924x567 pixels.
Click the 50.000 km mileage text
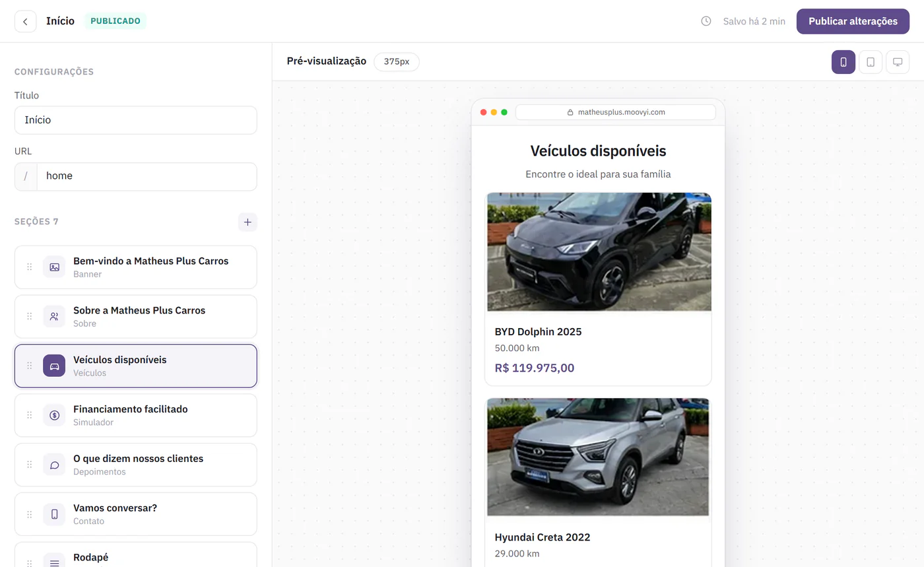[x=517, y=348]
